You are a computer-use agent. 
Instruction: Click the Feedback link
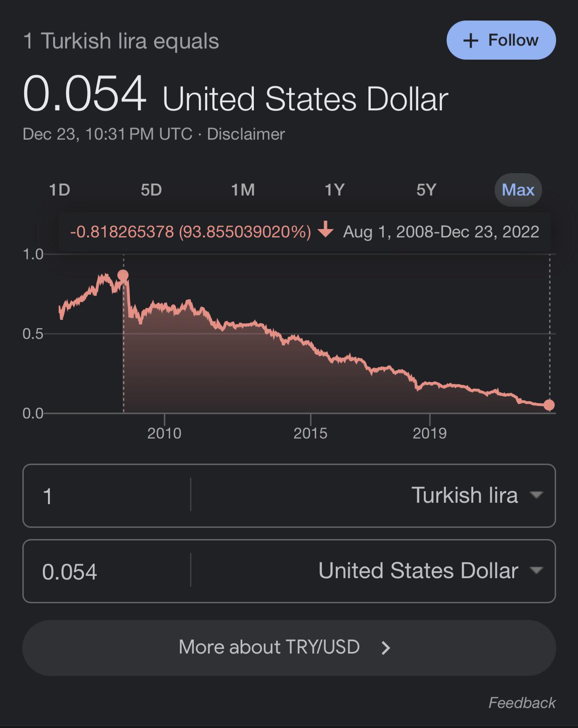point(522,702)
